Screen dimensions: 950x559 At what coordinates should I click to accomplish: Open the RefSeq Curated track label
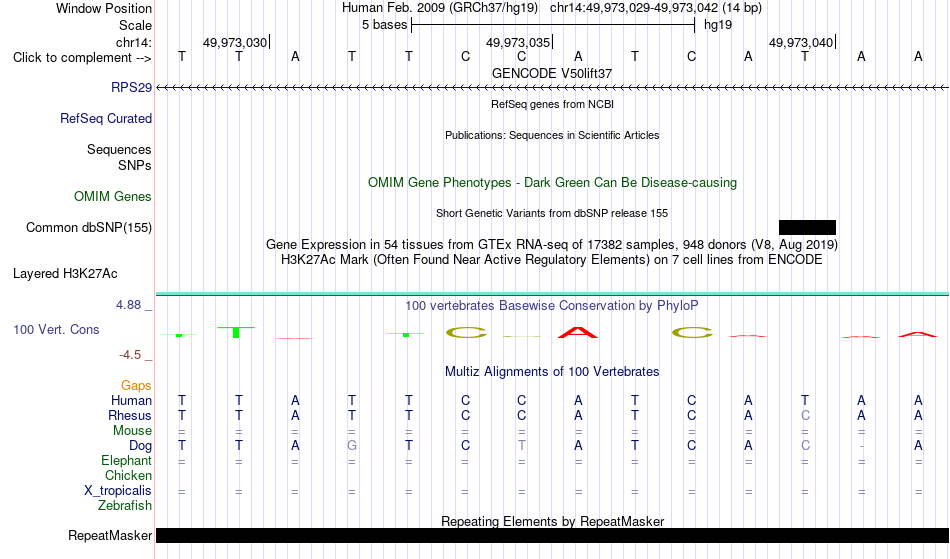(105, 118)
